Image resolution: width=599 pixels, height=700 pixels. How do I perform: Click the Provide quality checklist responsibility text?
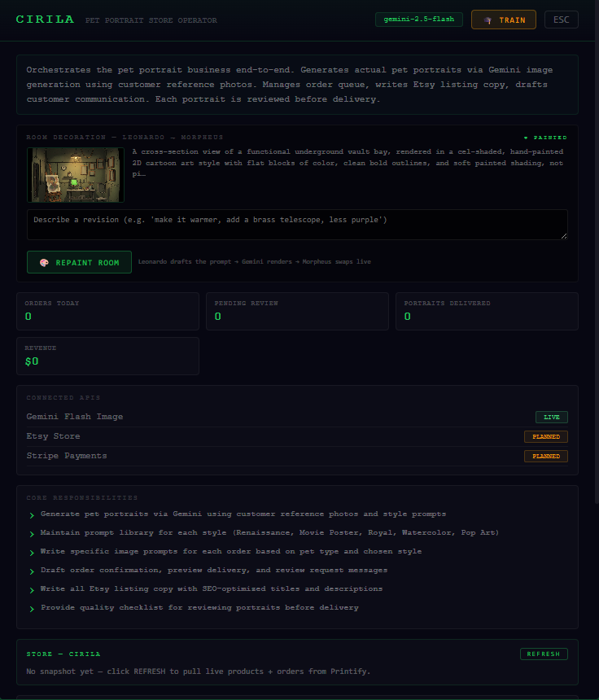pyautogui.click(x=199, y=607)
